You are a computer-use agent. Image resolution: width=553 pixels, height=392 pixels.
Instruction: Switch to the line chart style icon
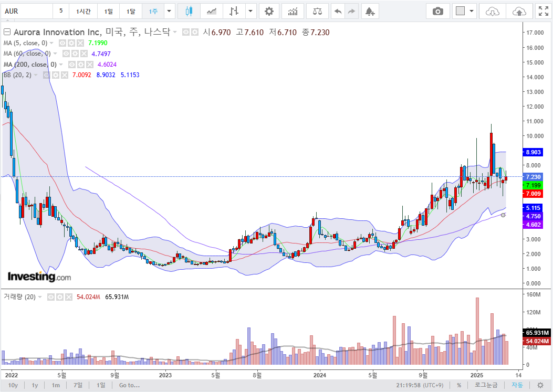[x=212, y=11]
